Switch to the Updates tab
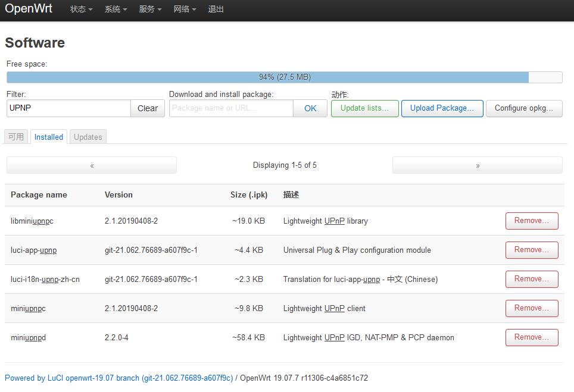The height and width of the screenshot is (392, 574). (88, 137)
